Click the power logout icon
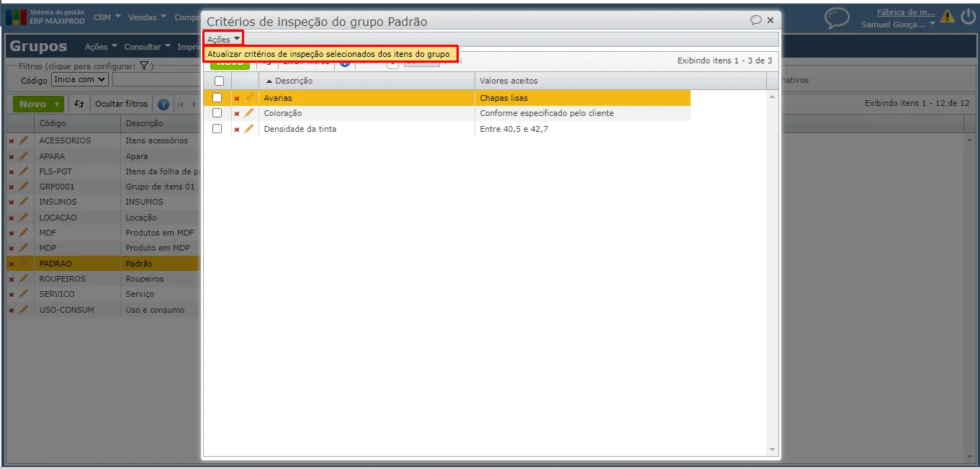Screen dimensions: 980x469 968,16
